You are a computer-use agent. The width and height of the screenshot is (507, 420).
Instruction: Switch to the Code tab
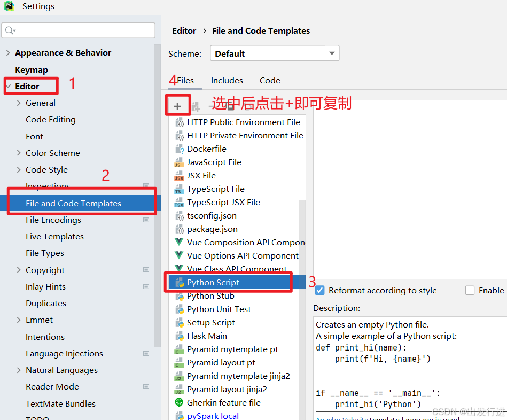[x=270, y=81]
